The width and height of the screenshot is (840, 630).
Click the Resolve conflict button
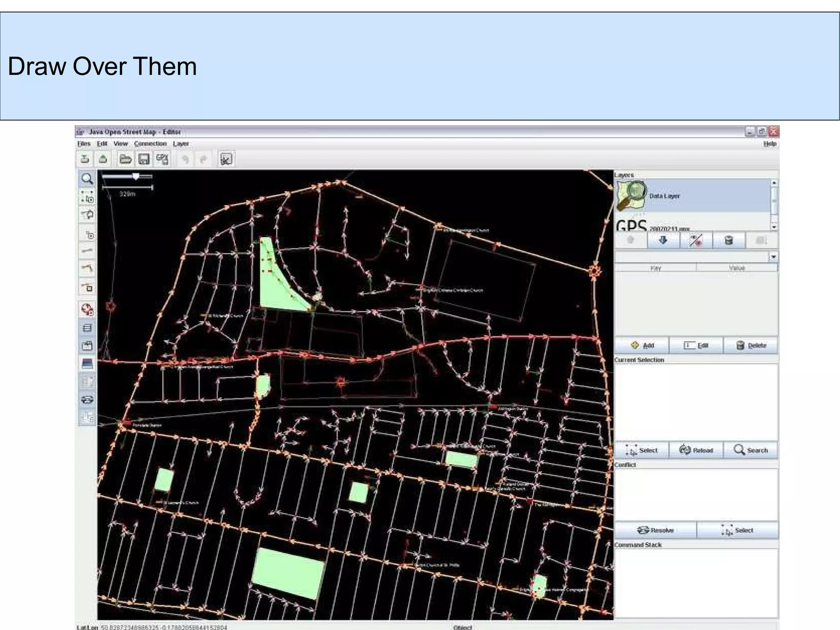click(655, 530)
